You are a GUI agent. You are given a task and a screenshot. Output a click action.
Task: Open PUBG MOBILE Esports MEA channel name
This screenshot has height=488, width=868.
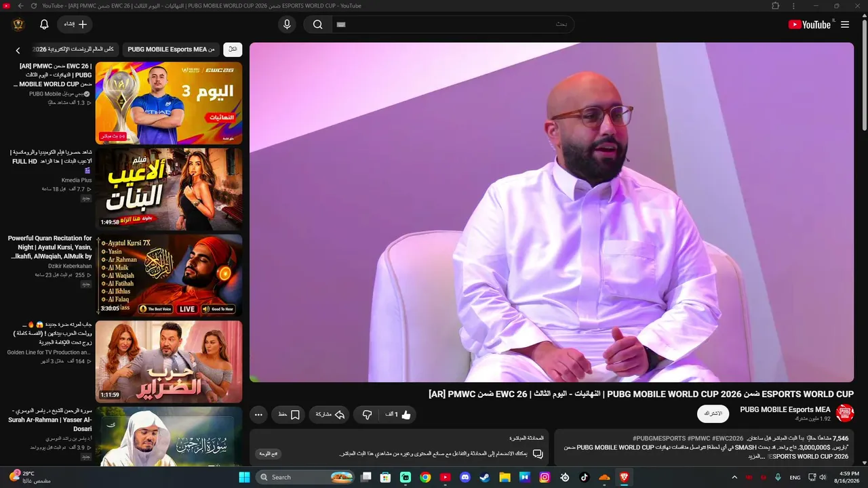[x=785, y=409]
